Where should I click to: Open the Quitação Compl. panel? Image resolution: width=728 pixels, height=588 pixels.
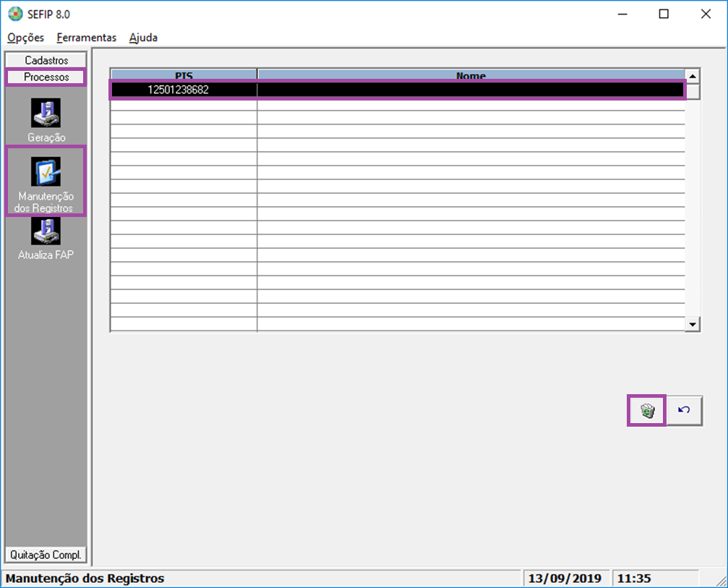point(46,555)
